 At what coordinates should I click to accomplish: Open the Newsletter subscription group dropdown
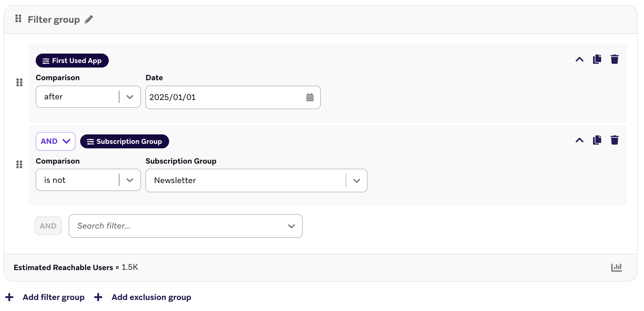[x=256, y=180]
